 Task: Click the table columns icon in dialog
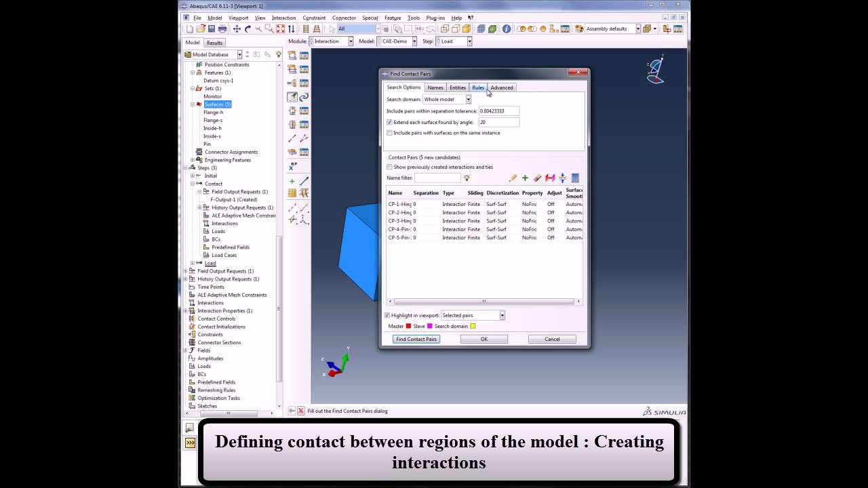(x=575, y=178)
